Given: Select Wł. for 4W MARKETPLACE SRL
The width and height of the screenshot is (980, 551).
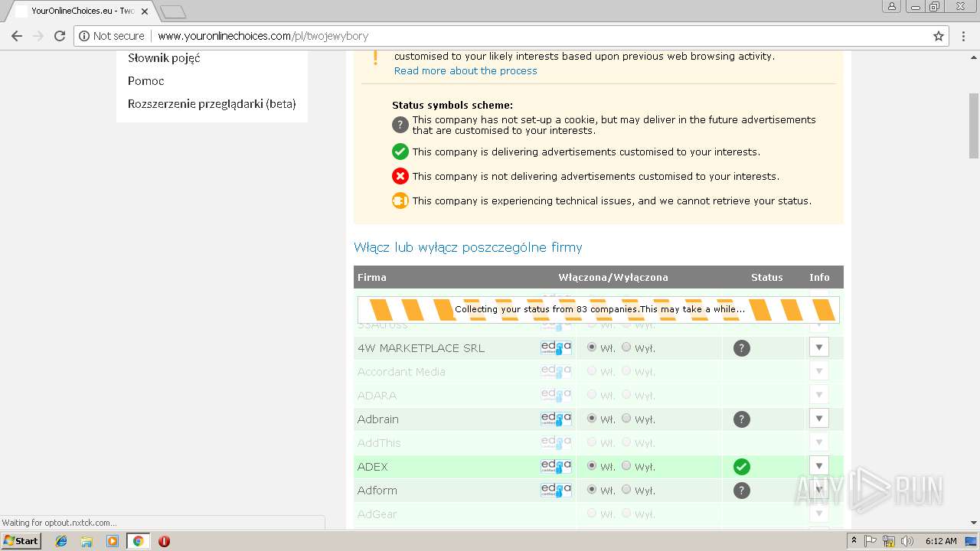Looking at the screenshot, I should [592, 347].
